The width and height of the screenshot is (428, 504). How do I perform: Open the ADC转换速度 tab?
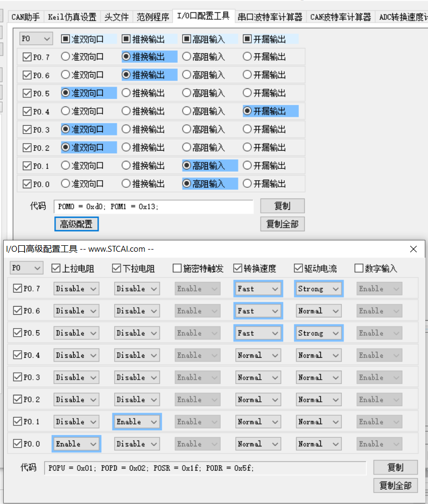click(x=403, y=17)
